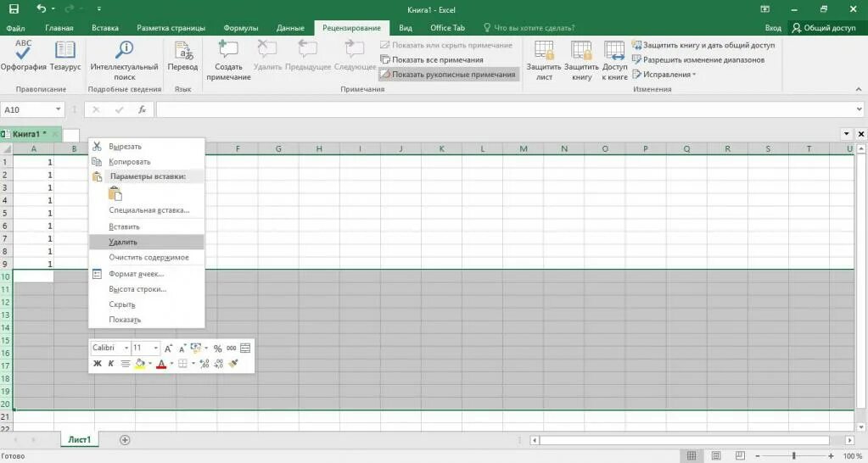The image size is (868, 463).
Task: Open Customize Quick Access Toolbar dropdown
Action: [x=99, y=8]
